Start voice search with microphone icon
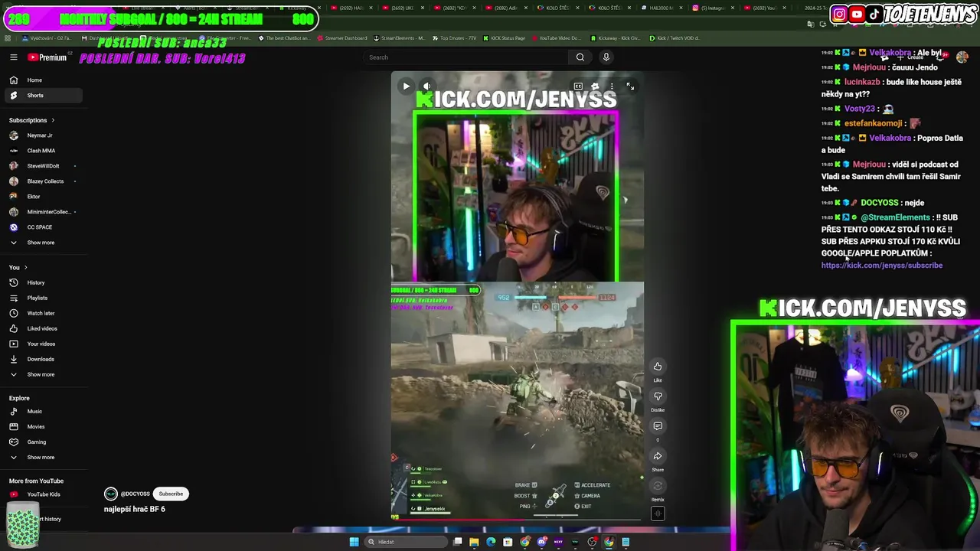Viewport: 980px width, 551px height. [606, 57]
